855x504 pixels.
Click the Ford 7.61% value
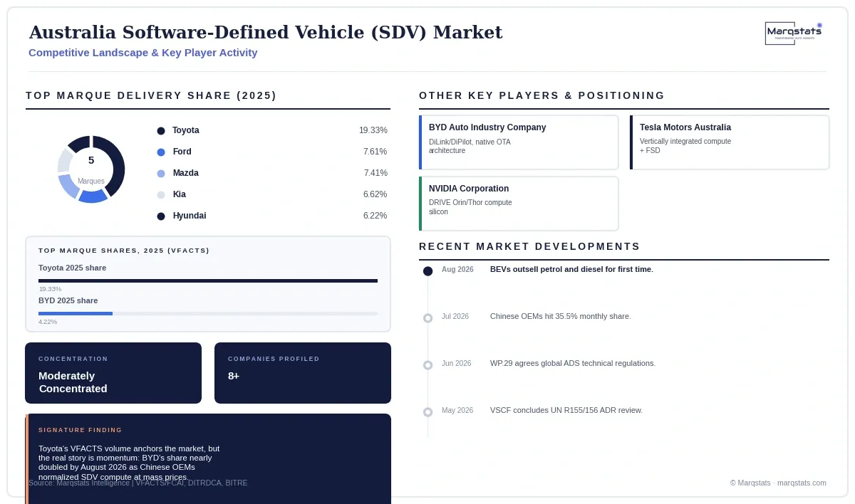click(375, 152)
